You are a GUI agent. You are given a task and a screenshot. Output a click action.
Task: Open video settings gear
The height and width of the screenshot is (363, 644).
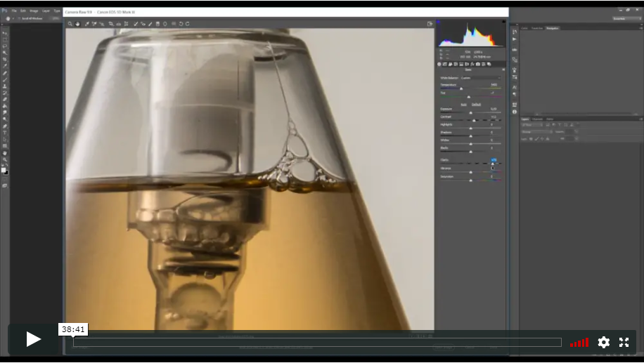pos(603,342)
